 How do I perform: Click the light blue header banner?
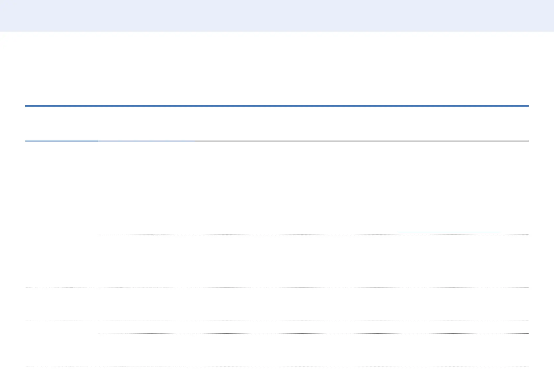point(277,16)
